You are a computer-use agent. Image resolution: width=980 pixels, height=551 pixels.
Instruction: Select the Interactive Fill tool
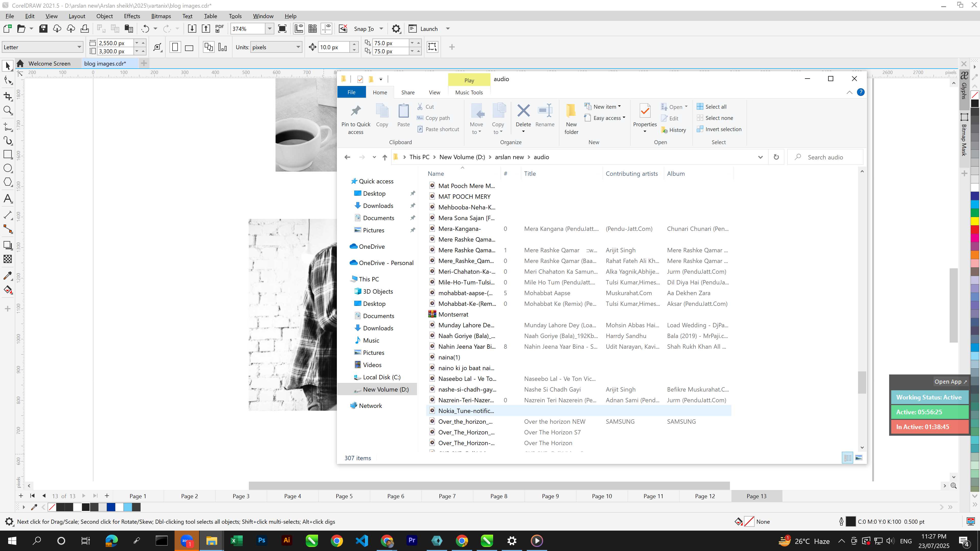pyautogui.click(x=8, y=290)
